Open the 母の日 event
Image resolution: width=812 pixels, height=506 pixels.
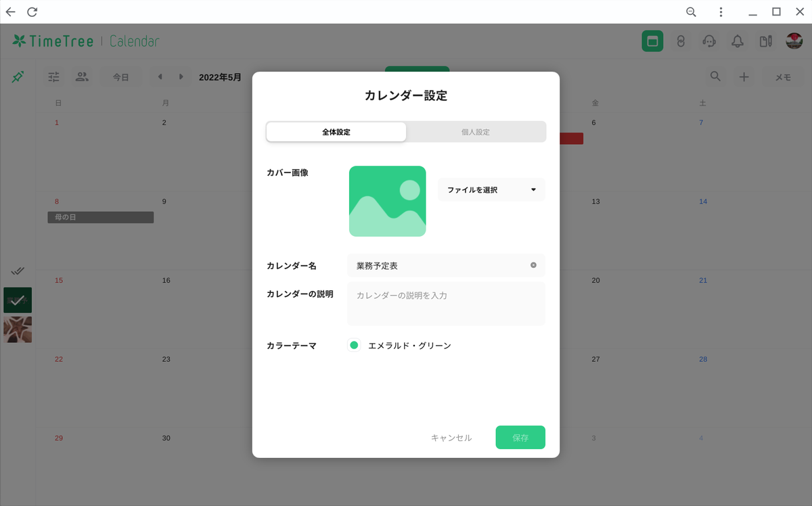(101, 217)
